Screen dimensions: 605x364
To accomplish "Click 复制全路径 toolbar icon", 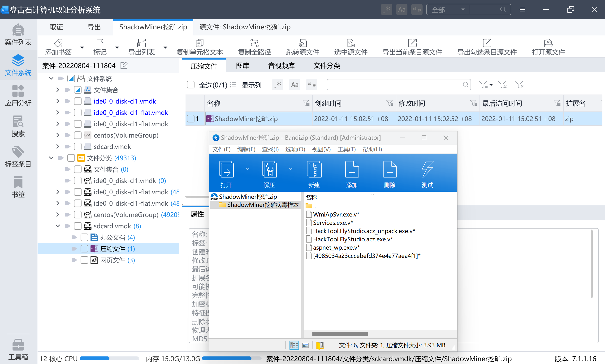I will [x=254, y=43].
